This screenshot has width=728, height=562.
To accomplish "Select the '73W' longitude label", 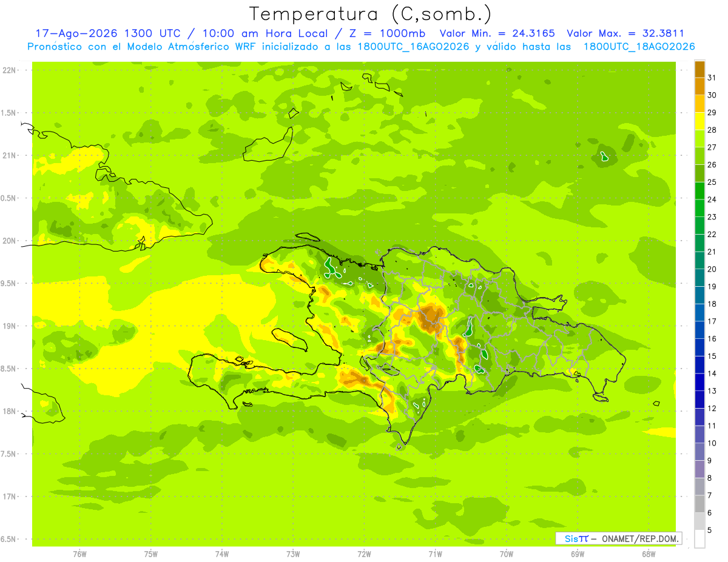I will point(293,555).
